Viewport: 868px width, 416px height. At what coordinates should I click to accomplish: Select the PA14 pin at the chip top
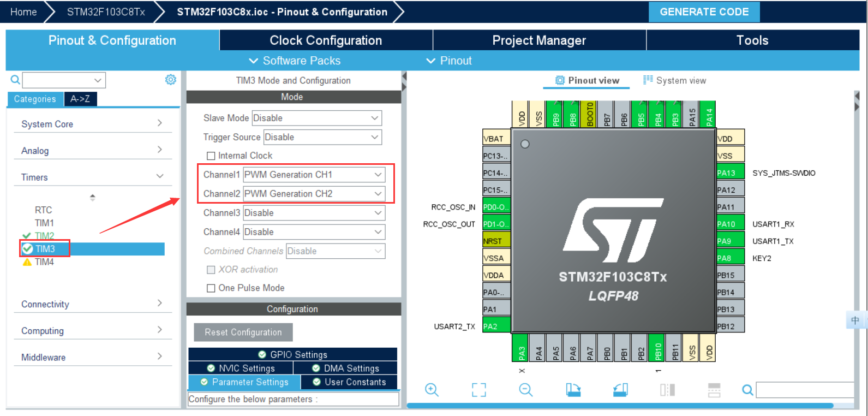(x=708, y=114)
